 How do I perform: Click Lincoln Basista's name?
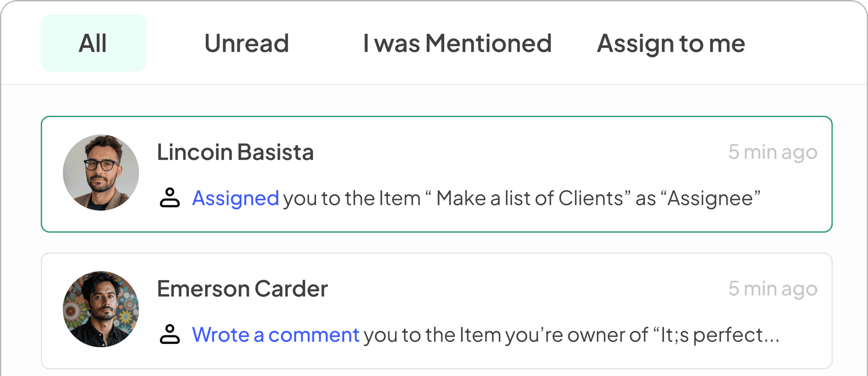coord(236,152)
